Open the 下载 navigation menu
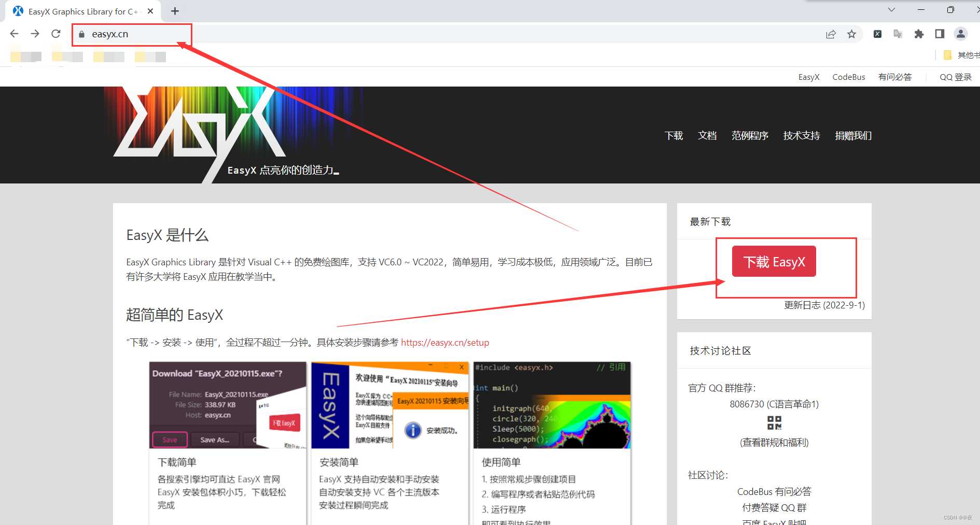 tap(674, 136)
